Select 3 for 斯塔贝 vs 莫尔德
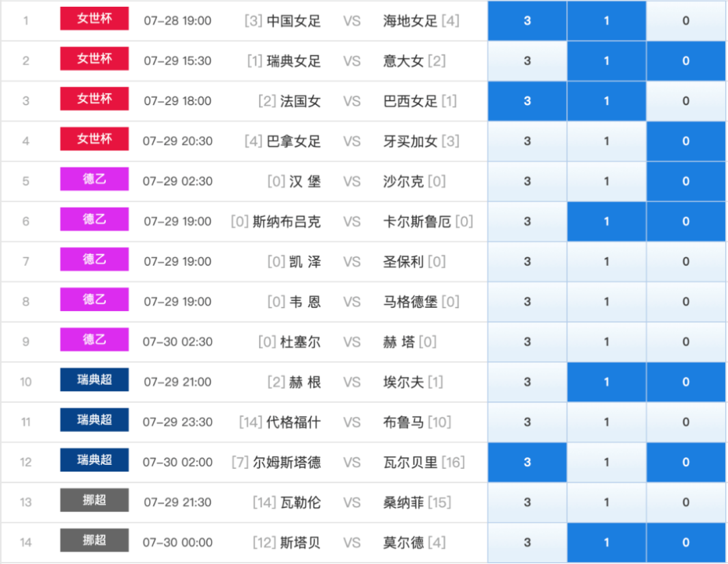 click(527, 543)
